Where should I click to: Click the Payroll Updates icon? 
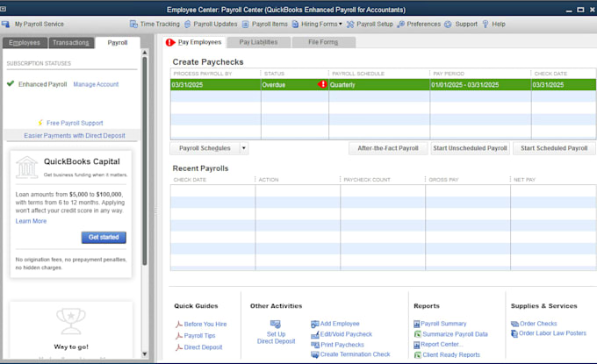click(x=187, y=24)
